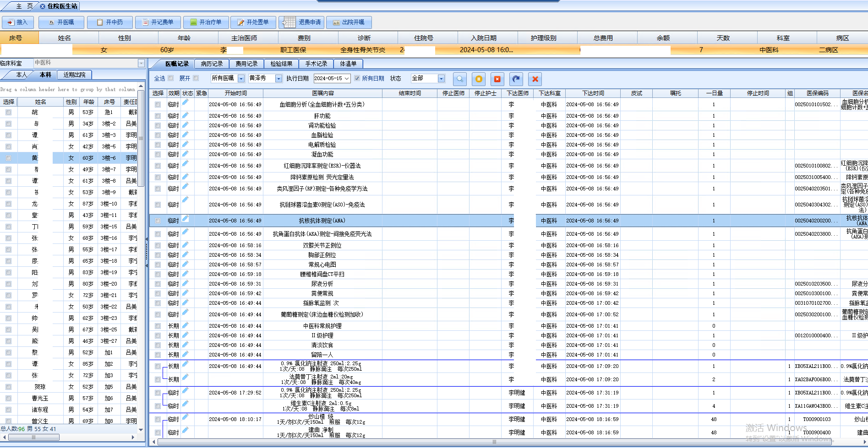Click pencil status icon in 肝功能 row
This screenshot has width=868, height=448.
186,115
